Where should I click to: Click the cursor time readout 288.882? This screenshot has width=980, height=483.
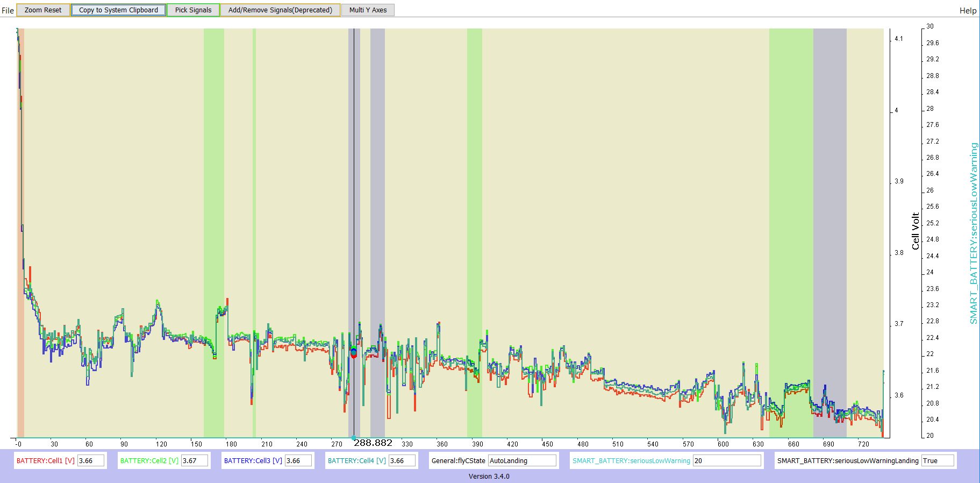coord(373,443)
